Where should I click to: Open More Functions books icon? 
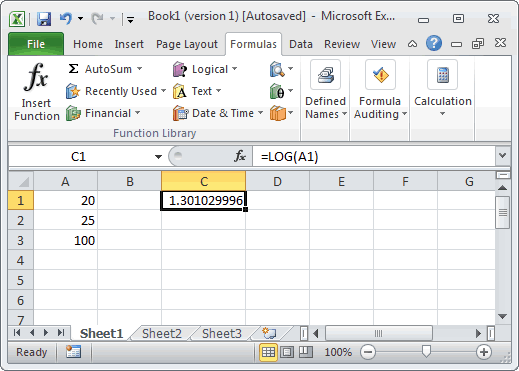coord(278,113)
